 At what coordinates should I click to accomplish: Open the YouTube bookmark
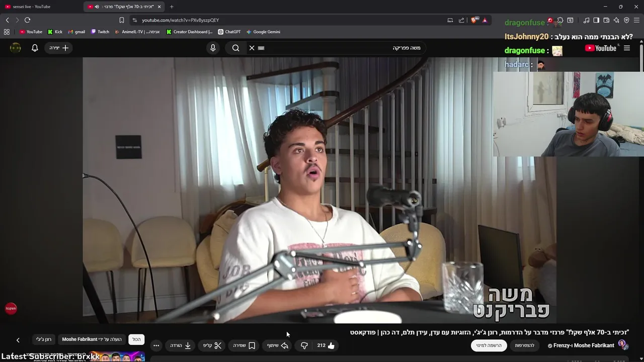pos(31,32)
